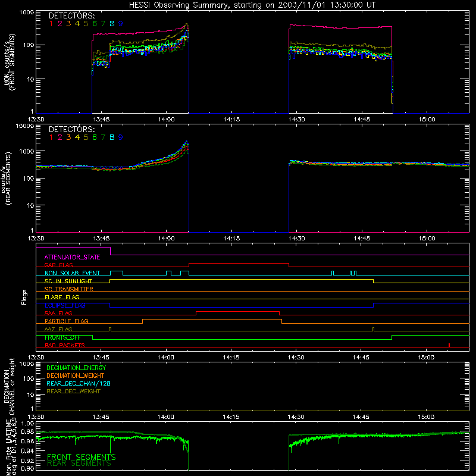Screen dimensions: 476x476
Task: Select detector 9 in the rear segments legend
Action: (x=121, y=137)
